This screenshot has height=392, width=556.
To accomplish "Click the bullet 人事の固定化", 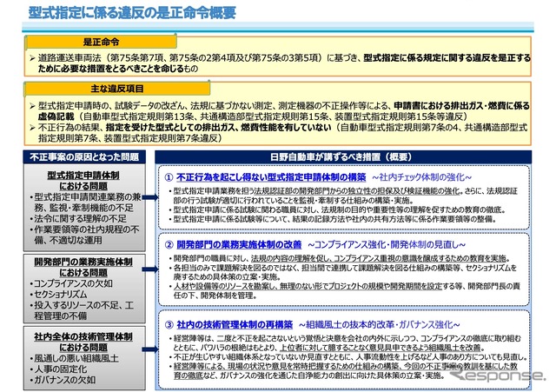I will (x=58, y=369).
